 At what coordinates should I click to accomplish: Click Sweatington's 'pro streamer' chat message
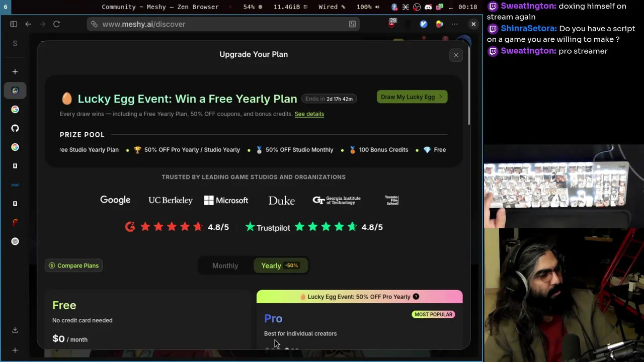pyautogui.click(x=583, y=51)
